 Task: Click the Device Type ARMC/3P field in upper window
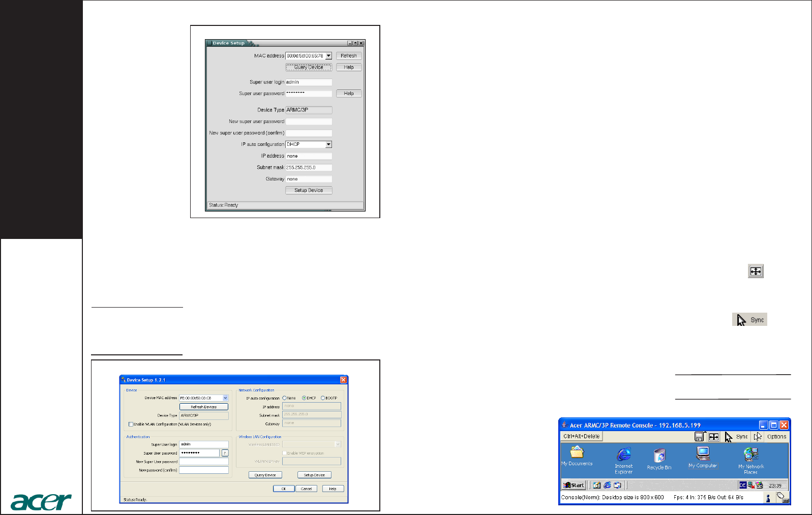(x=309, y=110)
